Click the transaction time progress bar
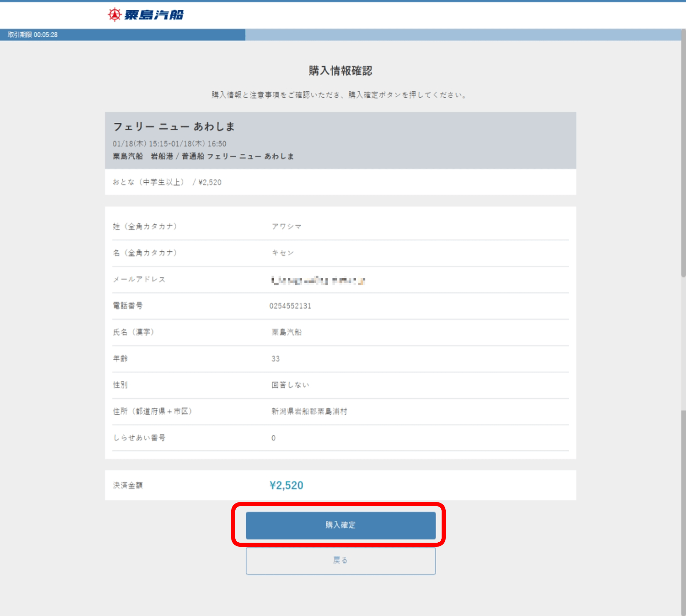Screen dimensions: 686x616 tap(340, 35)
